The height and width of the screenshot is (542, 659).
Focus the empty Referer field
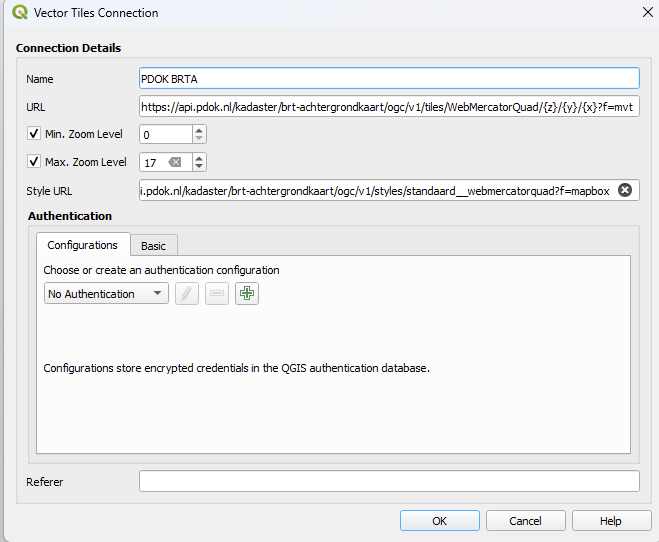tap(389, 481)
